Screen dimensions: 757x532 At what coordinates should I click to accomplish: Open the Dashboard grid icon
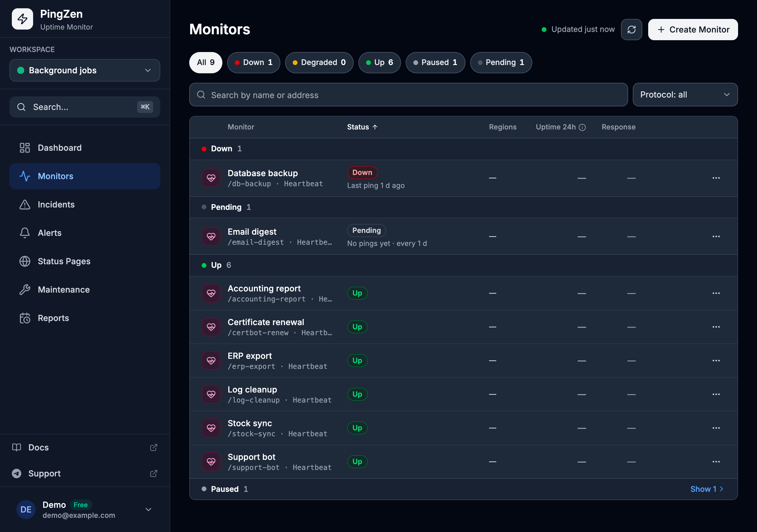tap(25, 148)
